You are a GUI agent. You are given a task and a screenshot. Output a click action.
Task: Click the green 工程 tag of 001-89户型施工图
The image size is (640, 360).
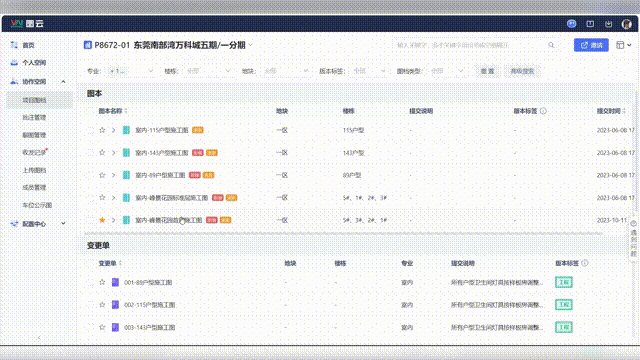tap(564, 282)
